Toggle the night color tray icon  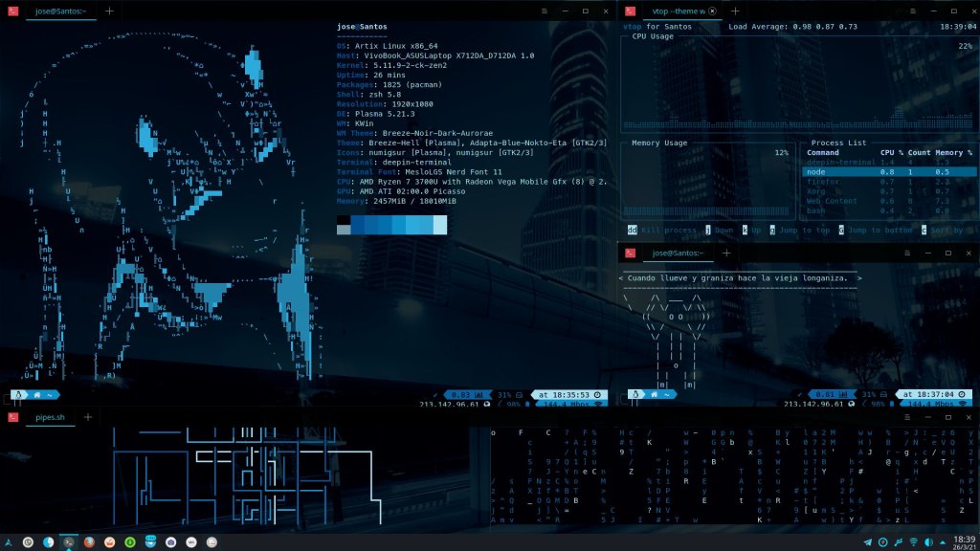tap(926, 542)
